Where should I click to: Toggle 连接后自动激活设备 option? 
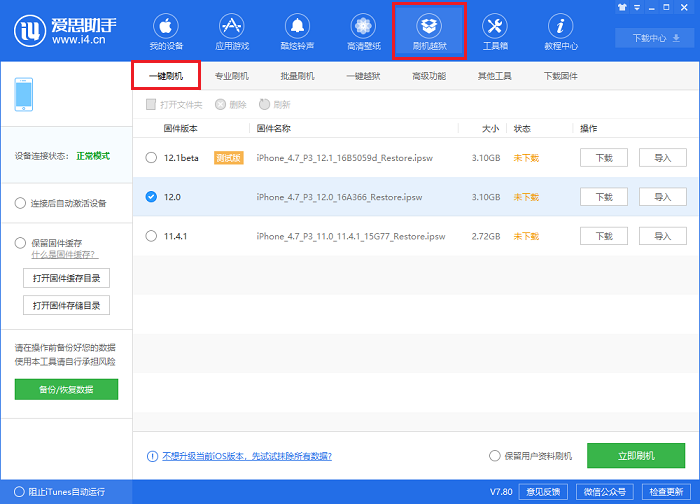tap(20, 203)
